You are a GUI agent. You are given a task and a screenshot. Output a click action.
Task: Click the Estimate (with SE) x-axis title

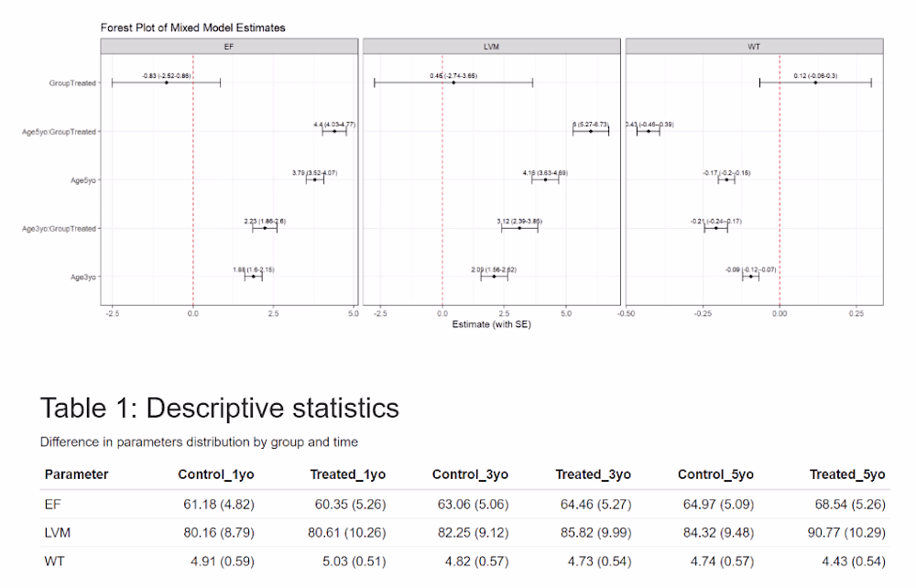(492, 324)
